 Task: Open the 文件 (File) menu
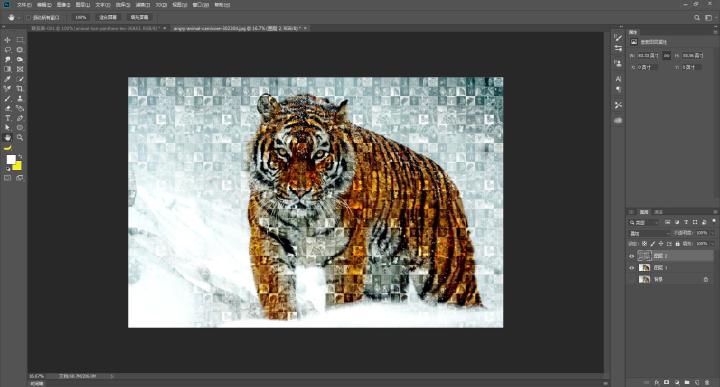coord(24,5)
